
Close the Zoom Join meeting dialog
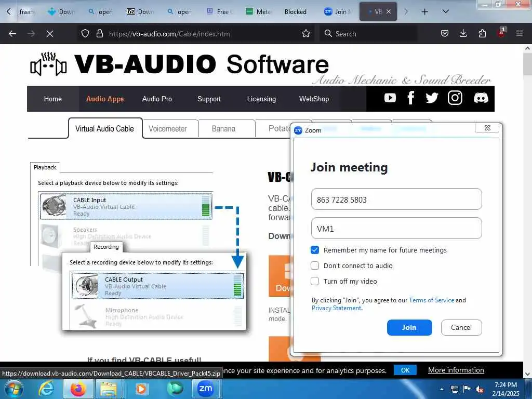(487, 128)
